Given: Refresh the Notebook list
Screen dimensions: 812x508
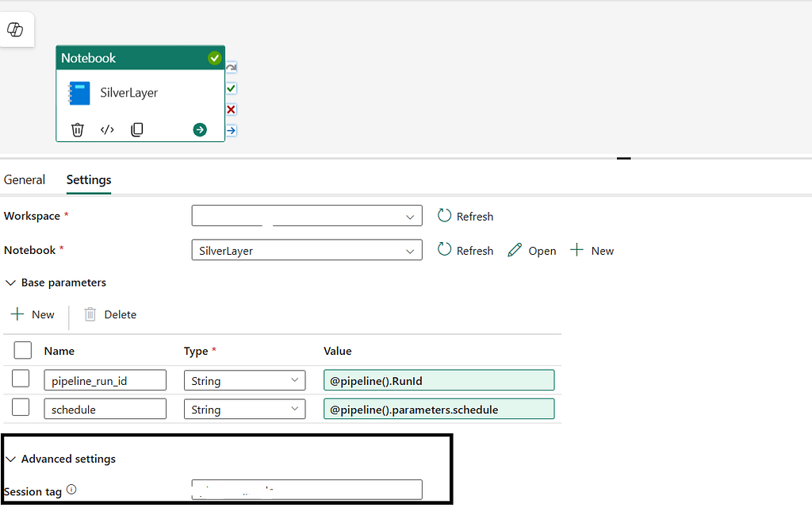Looking at the screenshot, I should coord(465,250).
